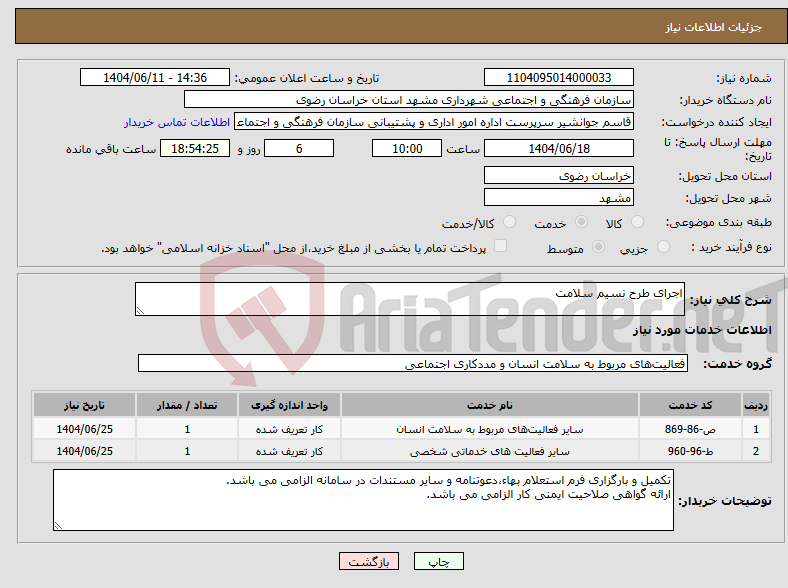Select the کالا radio button
This screenshot has width=788, height=588.
(637, 222)
